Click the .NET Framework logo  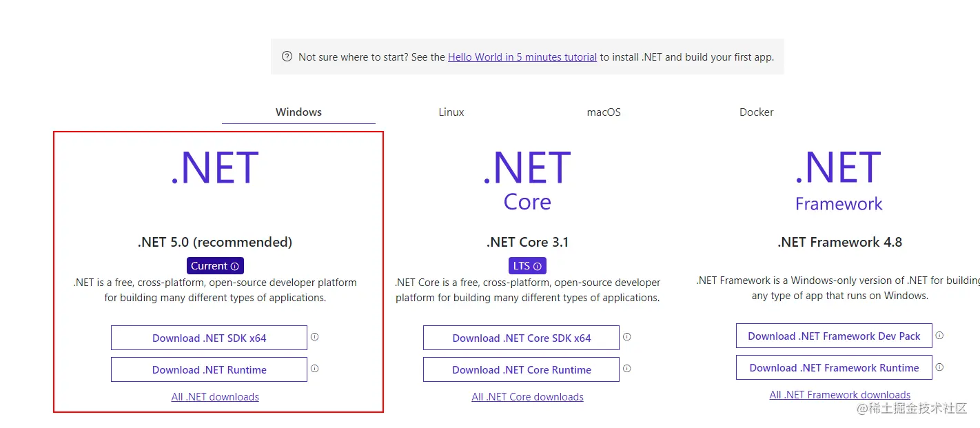pyautogui.click(x=839, y=181)
